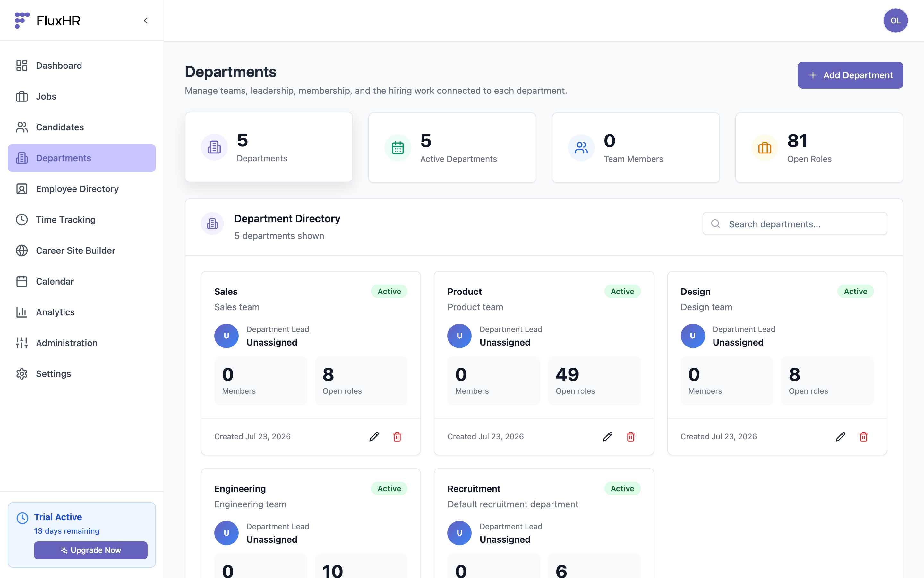The width and height of the screenshot is (924, 578).
Task: Click the search magnifier icon
Action: [x=715, y=223]
